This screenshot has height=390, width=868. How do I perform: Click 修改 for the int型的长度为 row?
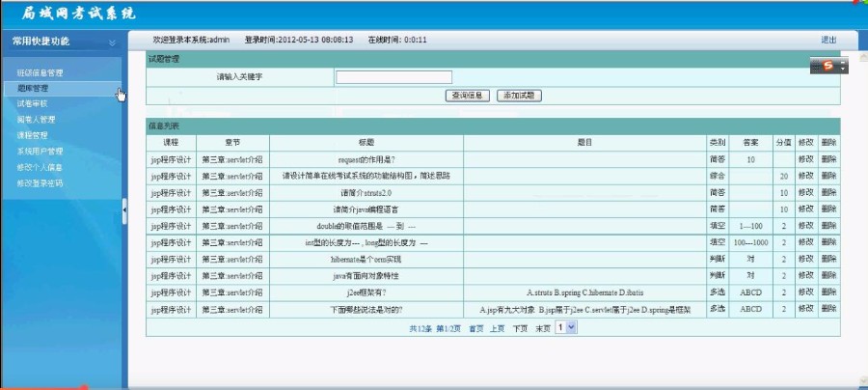coord(805,242)
